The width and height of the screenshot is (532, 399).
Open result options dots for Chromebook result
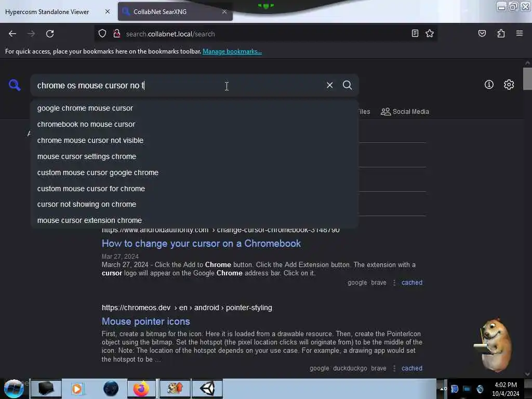tap(394, 283)
